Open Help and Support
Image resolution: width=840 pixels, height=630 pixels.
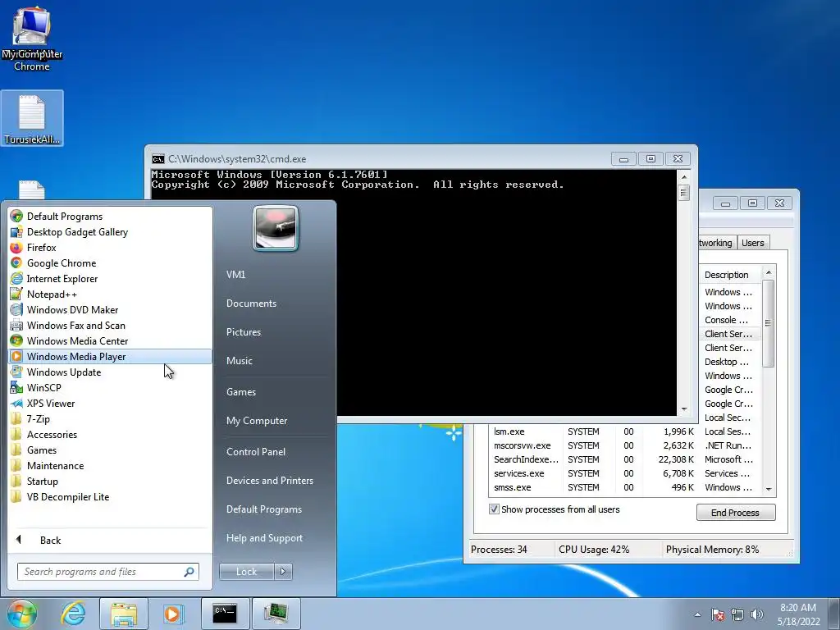coord(264,538)
